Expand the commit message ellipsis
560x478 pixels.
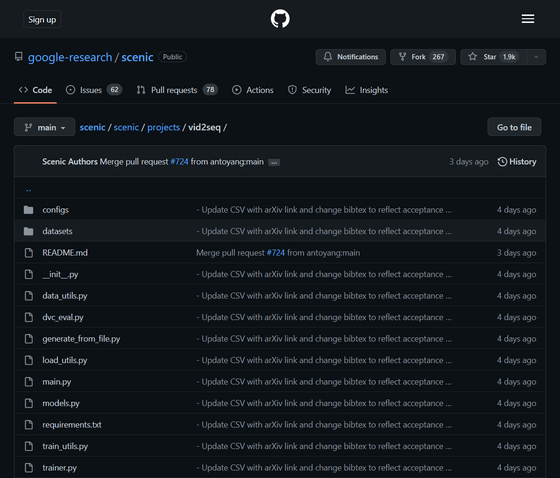(274, 163)
